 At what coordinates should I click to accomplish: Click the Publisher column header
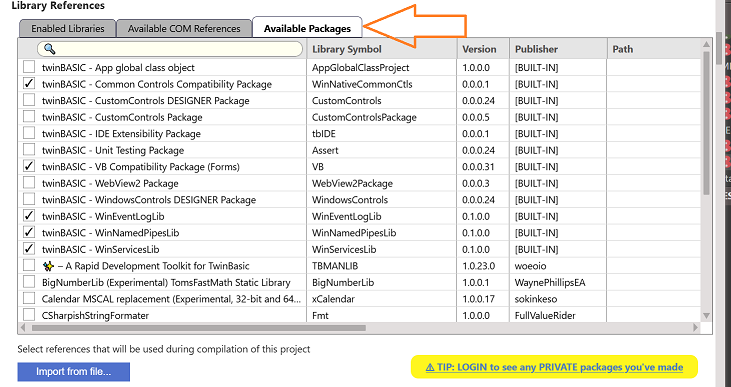558,49
